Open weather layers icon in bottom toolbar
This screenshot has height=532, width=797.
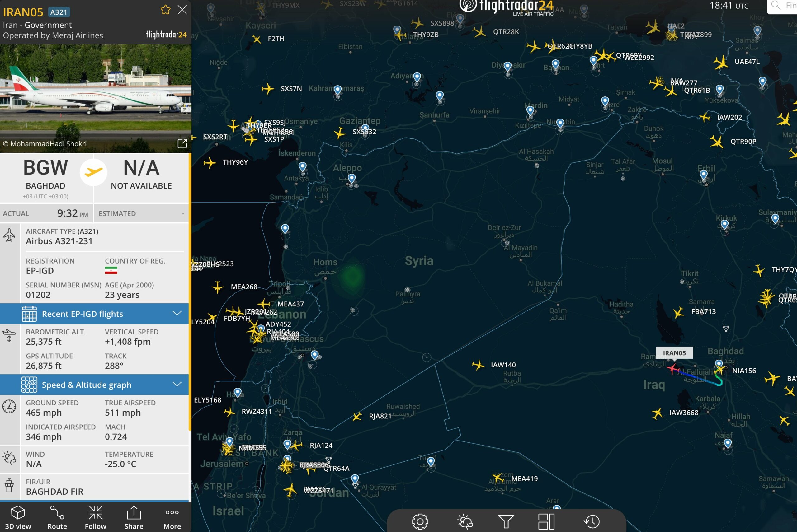465,521
